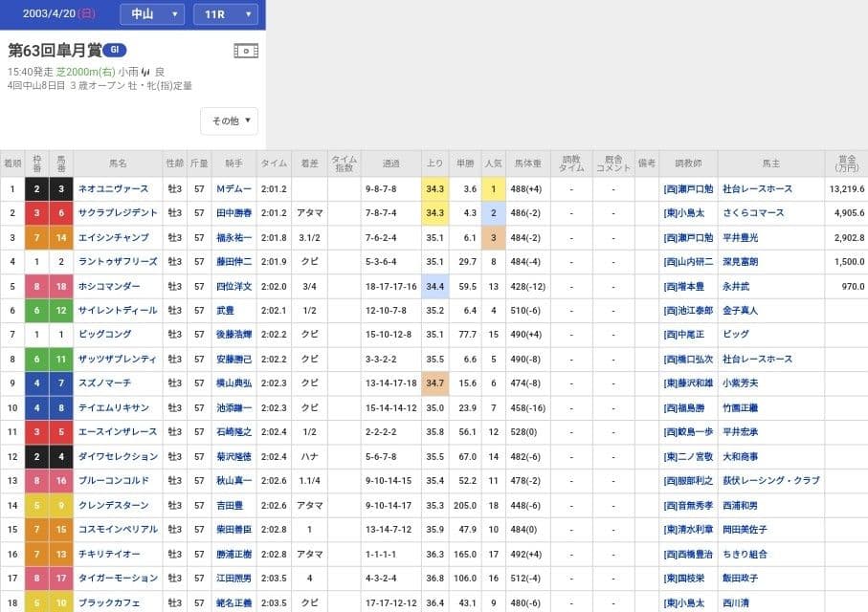Open the 11R race selector dropdown
The width and height of the screenshot is (868, 612).
tap(226, 15)
